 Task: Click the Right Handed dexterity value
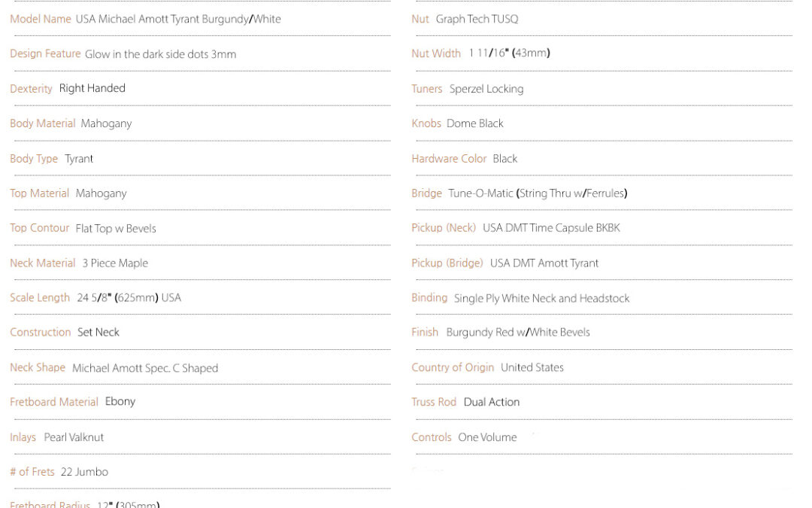pyautogui.click(x=92, y=88)
